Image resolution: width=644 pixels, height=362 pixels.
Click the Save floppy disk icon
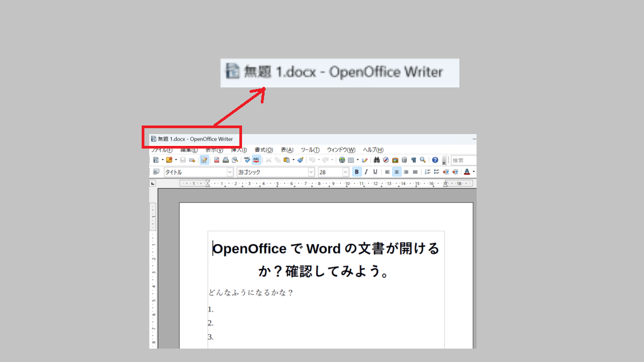point(183,160)
